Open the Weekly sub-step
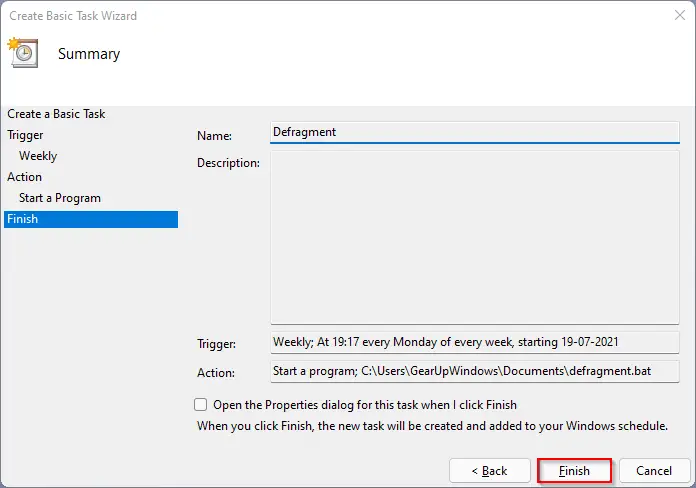696x488 pixels. pyautogui.click(x=38, y=156)
